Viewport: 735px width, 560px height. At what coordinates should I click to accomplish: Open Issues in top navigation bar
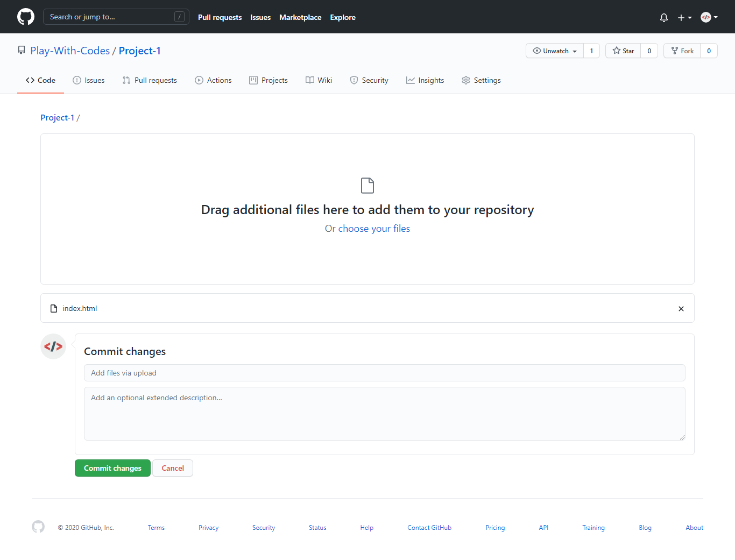click(x=260, y=17)
